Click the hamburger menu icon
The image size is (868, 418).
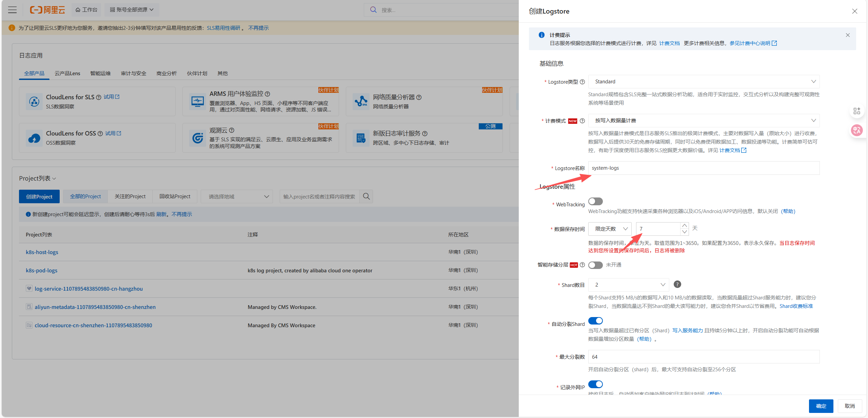[x=13, y=10]
